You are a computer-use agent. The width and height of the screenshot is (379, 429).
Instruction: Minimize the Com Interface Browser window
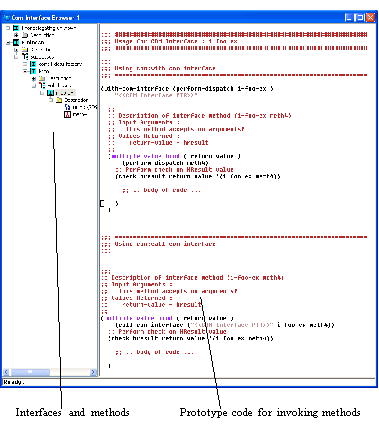click(x=348, y=17)
